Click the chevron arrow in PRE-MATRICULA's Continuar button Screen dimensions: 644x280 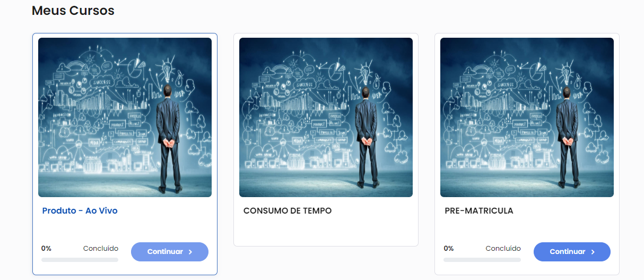(593, 252)
